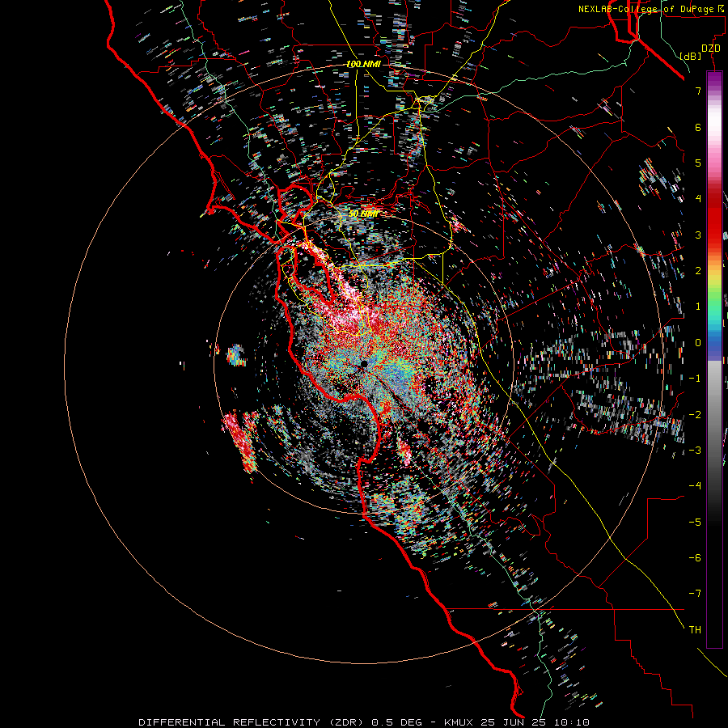The height and width of the screenshot is (728, 728).
Task: Click the 50 NMI range ring label
Action: click(364, 214)
